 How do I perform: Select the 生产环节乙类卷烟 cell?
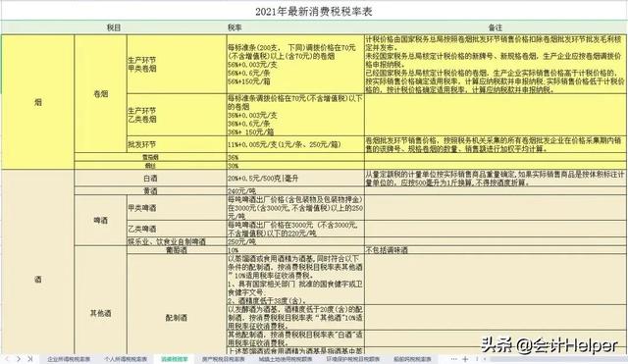pos(177,115)
